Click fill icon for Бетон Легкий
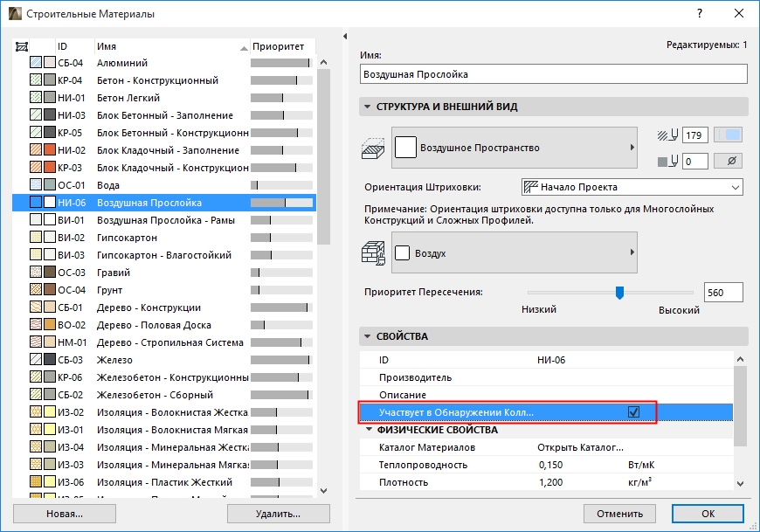 [x=36, y=97]
